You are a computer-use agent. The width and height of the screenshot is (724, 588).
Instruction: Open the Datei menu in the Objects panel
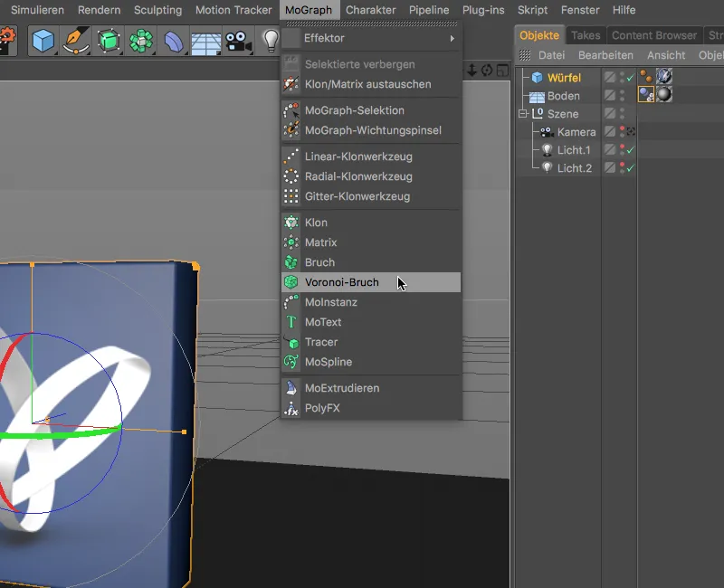point(551,55)
